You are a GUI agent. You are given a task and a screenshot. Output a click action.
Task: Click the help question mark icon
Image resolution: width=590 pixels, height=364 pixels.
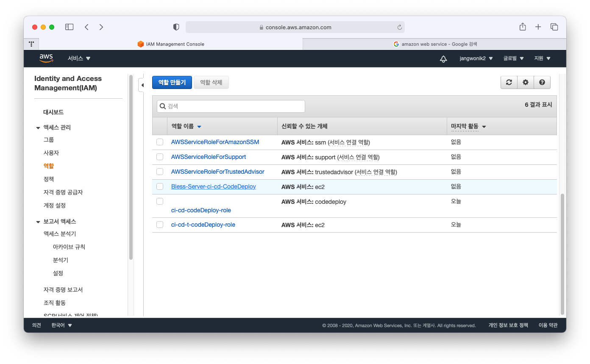coord(542,83)
